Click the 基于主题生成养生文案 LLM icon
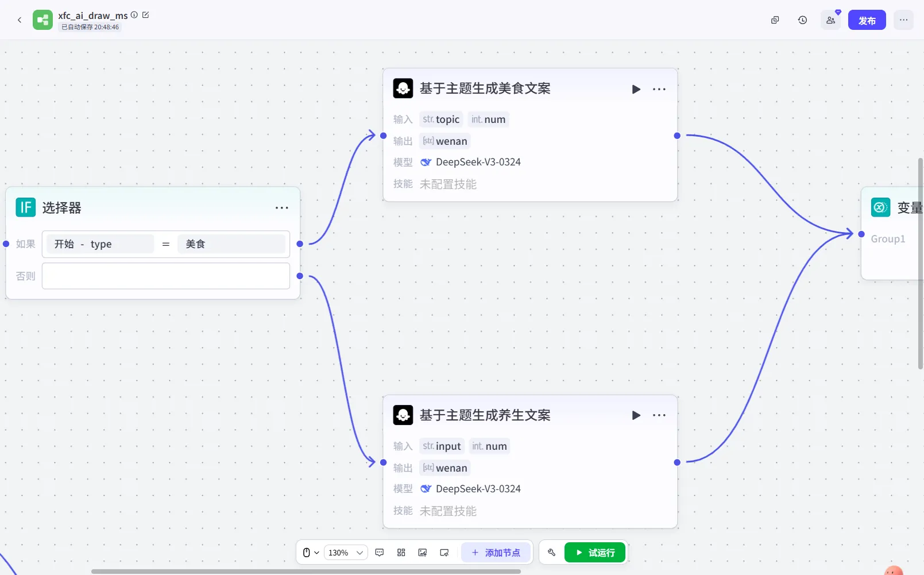The height and width of the screenshot is (575, 924). click(x=403, y=415)
